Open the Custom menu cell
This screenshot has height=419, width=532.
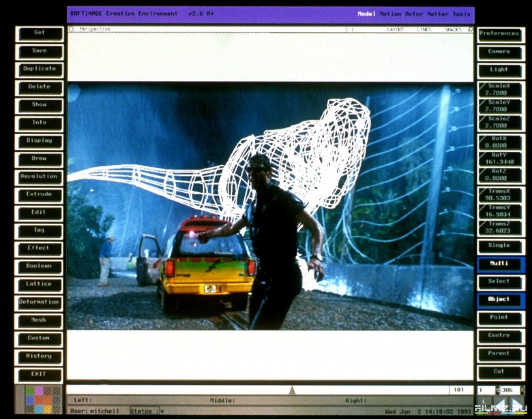pyautogui.click(x=39, y=339)
